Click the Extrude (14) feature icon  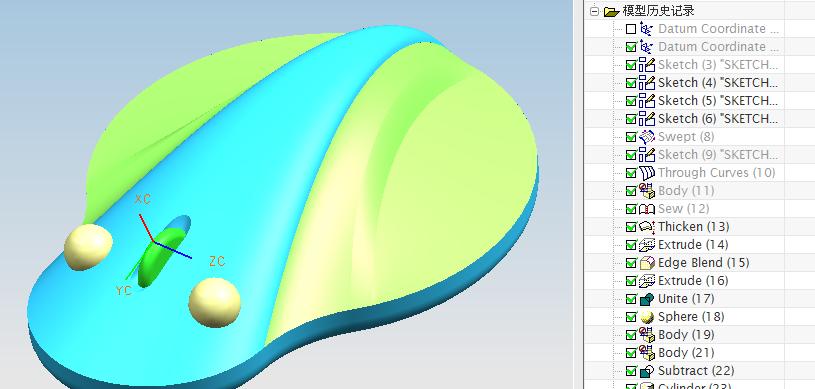[647, 244]
